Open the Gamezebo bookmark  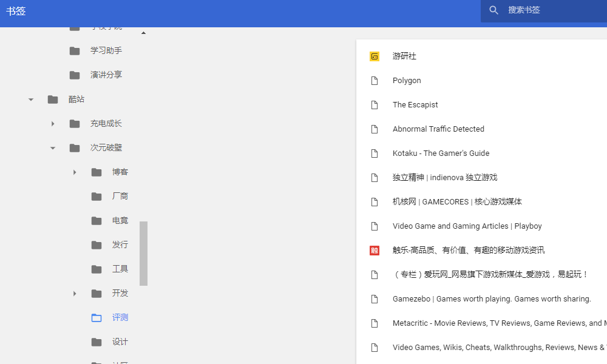(492, 299)
